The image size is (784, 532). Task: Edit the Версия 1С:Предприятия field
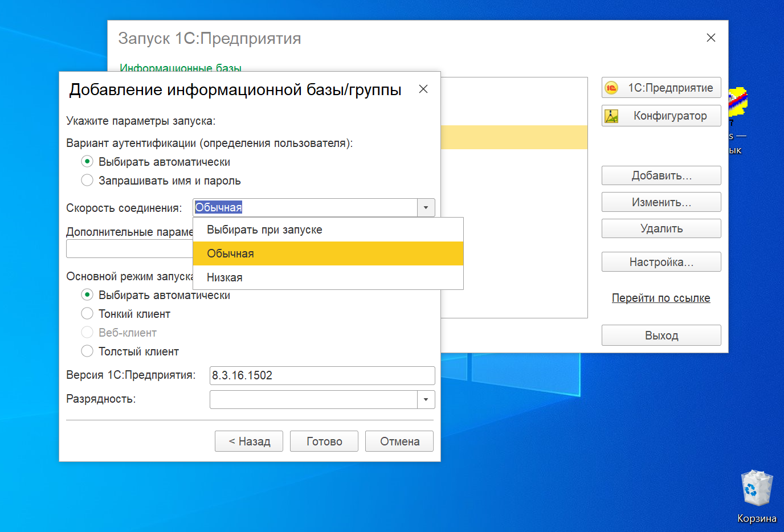(x=322, y=375)
